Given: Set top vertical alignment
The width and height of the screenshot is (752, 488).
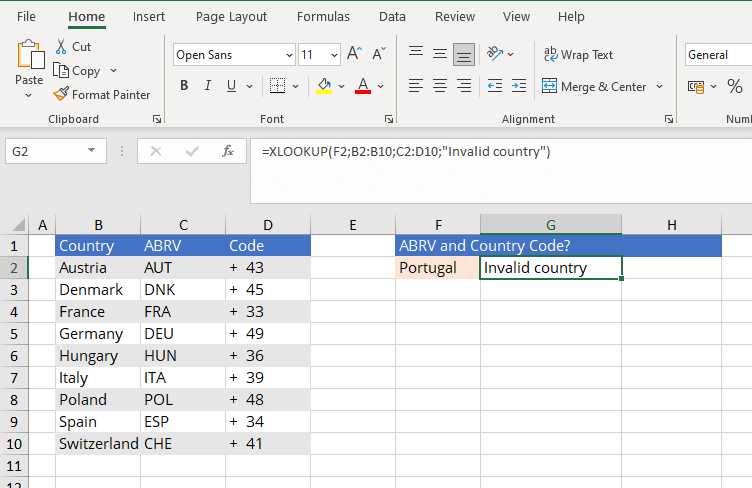Looking at the screenshot, I should pos(416,54).
